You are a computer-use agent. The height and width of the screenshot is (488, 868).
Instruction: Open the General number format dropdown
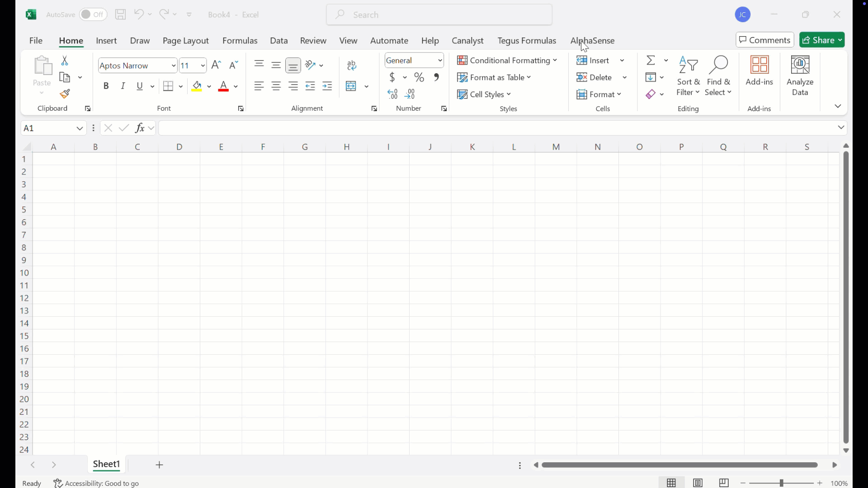pos(440,60)
